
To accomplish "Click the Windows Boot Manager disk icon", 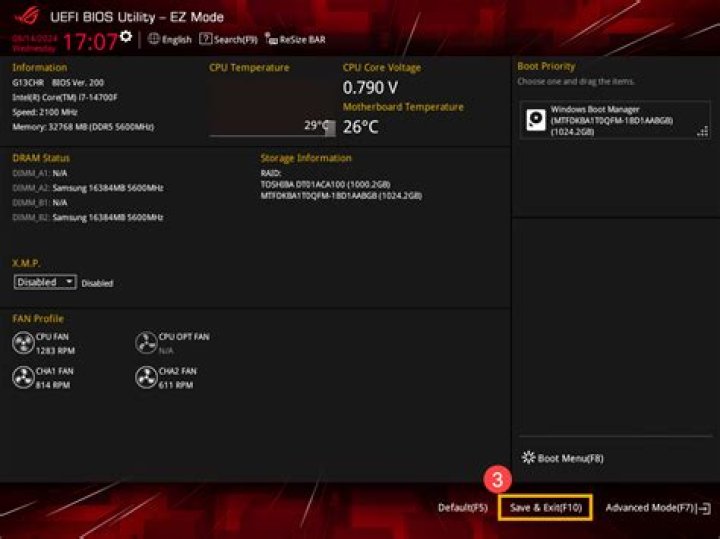I will coord(535,120).
